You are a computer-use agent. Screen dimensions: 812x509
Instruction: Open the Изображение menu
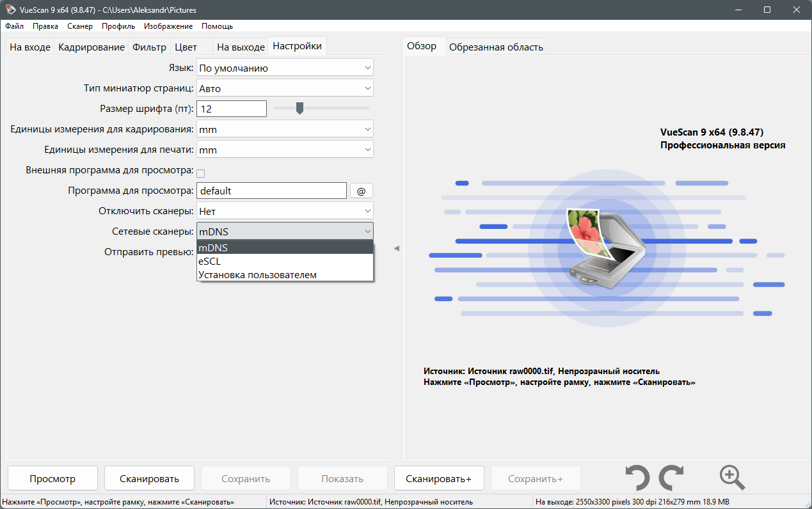(x=168, y=26)
